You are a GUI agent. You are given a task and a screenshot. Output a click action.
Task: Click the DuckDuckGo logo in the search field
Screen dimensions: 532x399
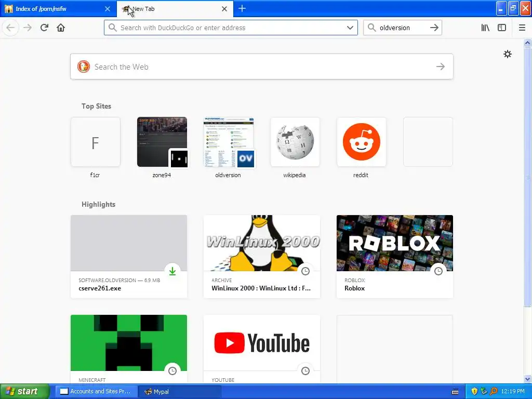pos(84,66)
